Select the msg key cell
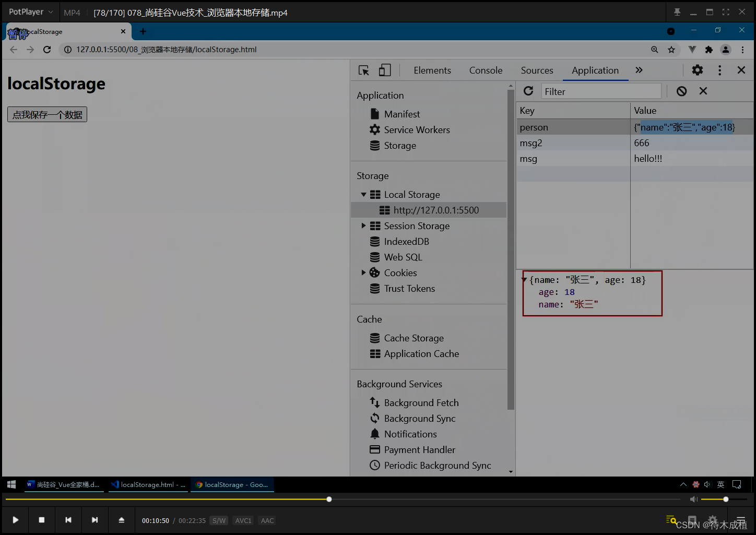Screen dimensions: 756x535 click(573, 158)
